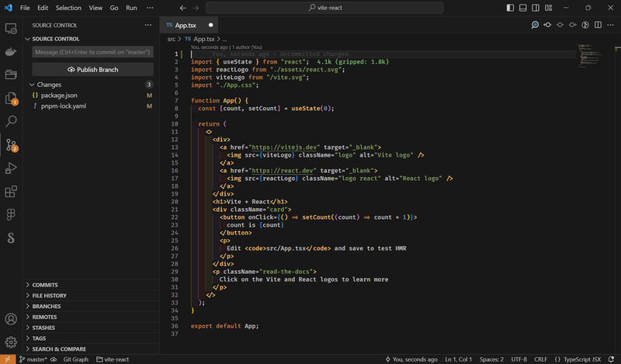Image resolution: width=621 pixels, height=364 pixels.
Task: Toggle file annotations icon in editor toolbar
Action: 585,25
